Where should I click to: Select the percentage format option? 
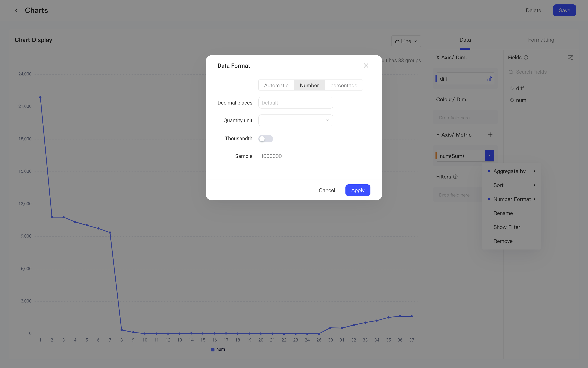[344, 85]
